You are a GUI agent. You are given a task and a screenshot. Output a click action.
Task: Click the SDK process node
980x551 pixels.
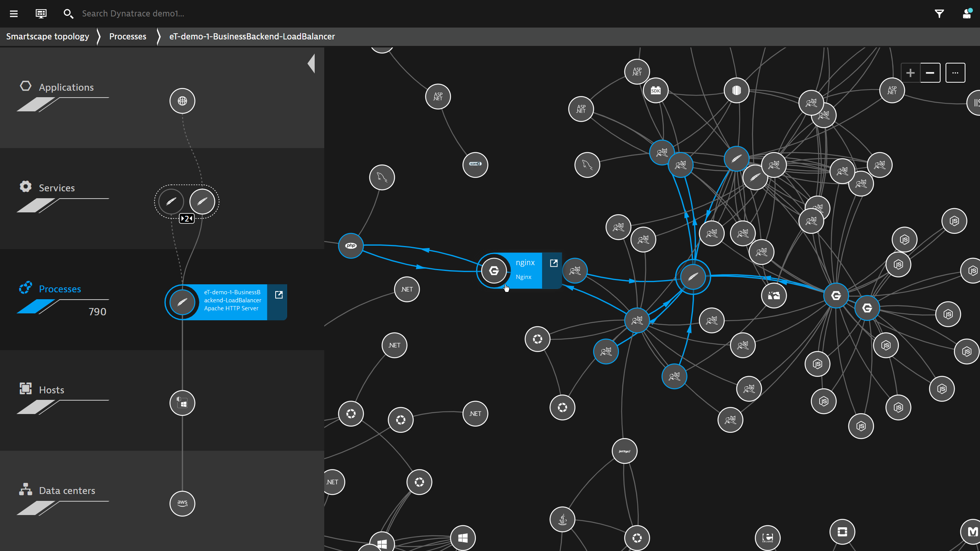(656, 90)
